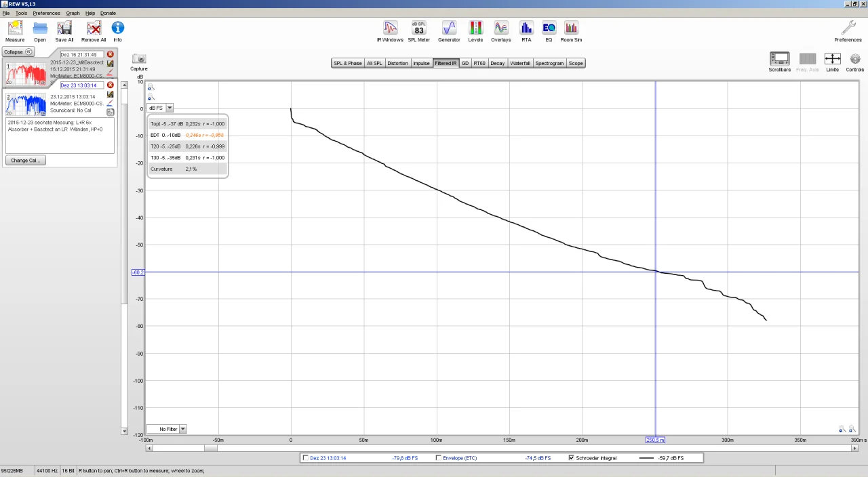
Task: Click the Capture camera icon
Action: 139,59
